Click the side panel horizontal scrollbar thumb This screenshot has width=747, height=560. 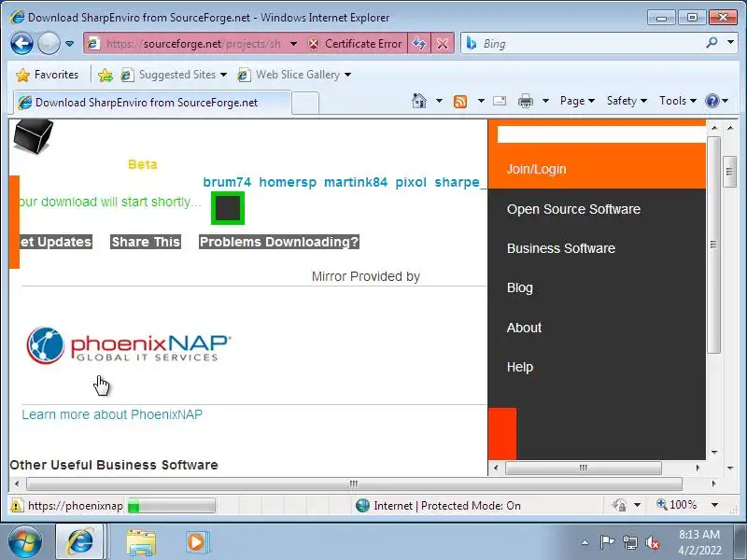click(x=583, y=469)
